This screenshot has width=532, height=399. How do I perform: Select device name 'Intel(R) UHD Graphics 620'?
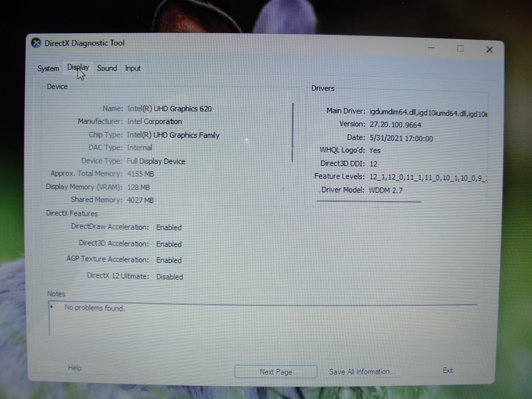coord(170,109)
